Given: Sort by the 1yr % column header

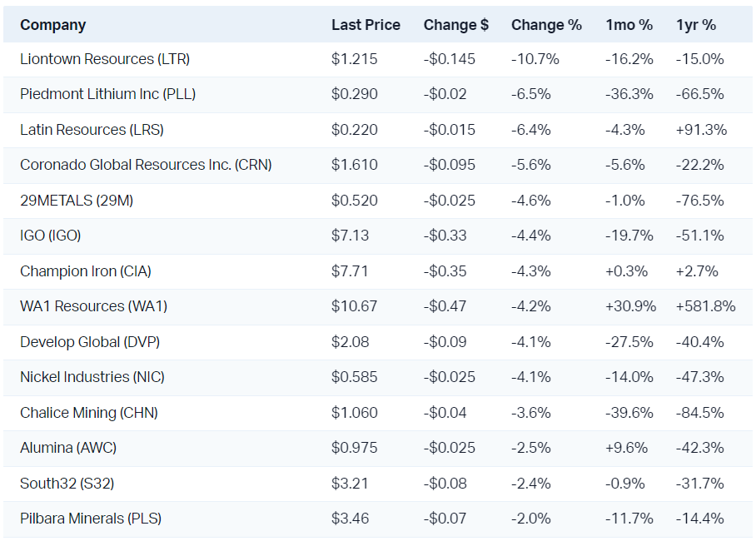Looking at the screenshot, I should coord(696,25).
